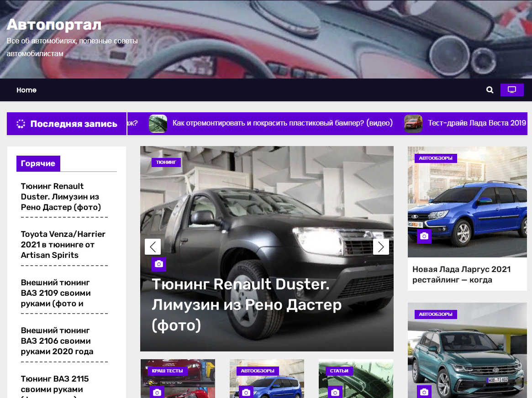Image resolution: width=532 pixels, height=398 pixels.
Task: Open Внешний тюнинг ВАЗ 2109 article
Action: [x=56, y=293]
